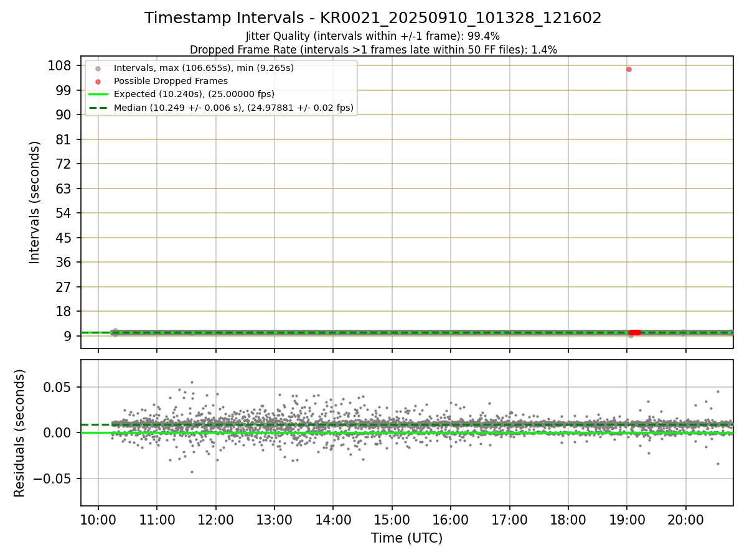Click the y-axis tick label '108'

tap(59, 65)
